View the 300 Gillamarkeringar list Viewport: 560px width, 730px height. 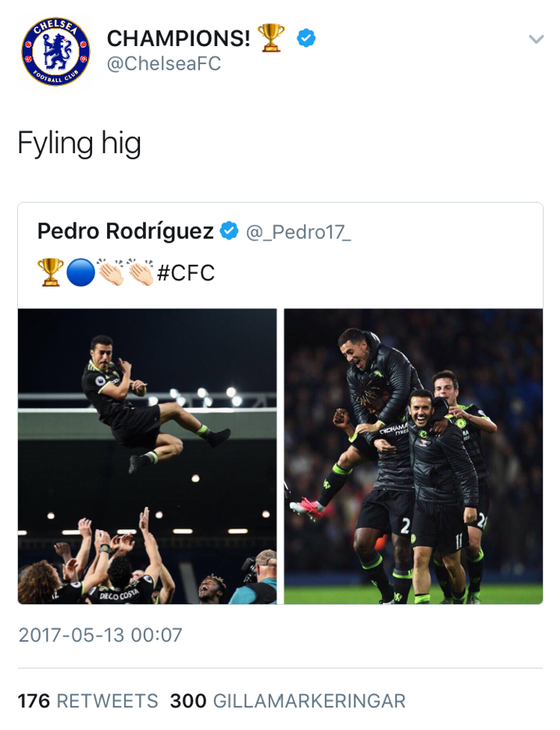[287, 701]
